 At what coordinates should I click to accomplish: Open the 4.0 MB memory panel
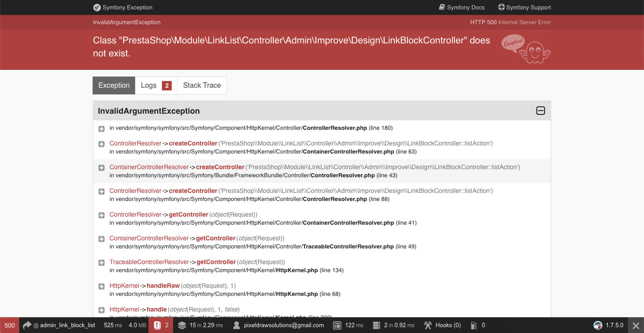click(x=137, y=325)
